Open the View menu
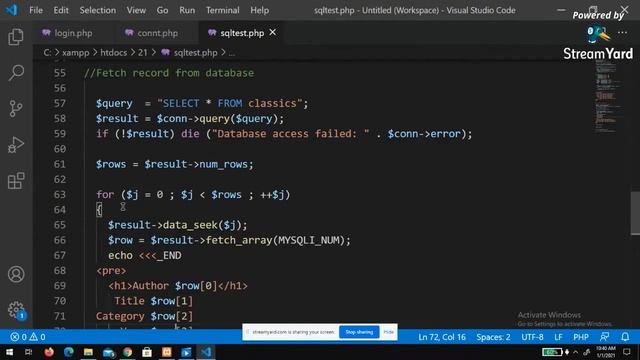Viewport: 640px width, 360px height. tap(136, 10)
